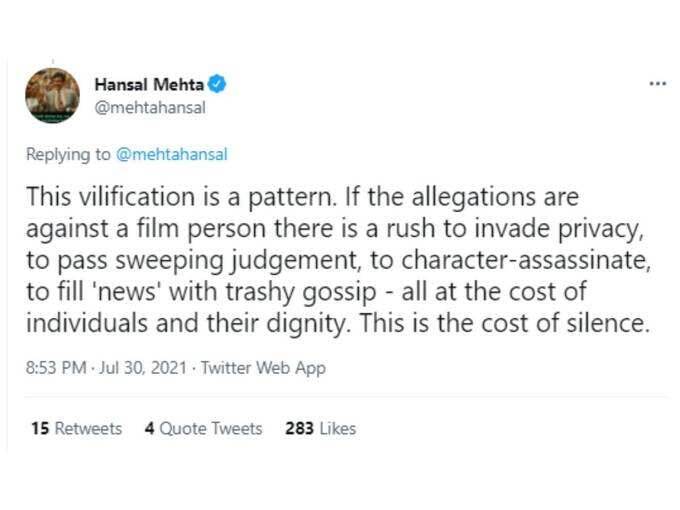
Task: View the Quote Tweets list label
Action: (x=211, y=428)
